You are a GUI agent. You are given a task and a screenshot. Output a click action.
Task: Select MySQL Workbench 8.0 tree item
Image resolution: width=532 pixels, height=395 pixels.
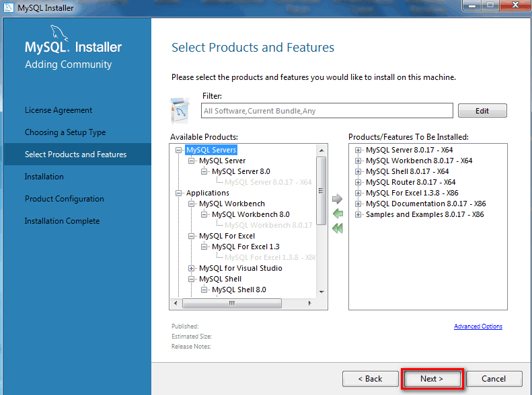click(251, 214)
